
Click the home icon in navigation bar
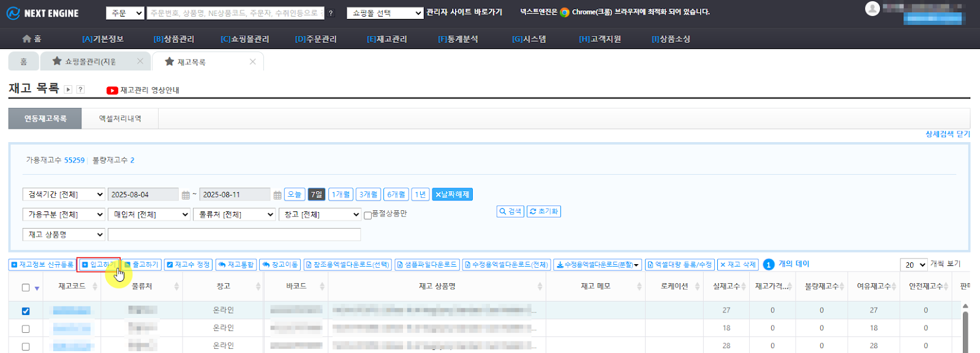click(x=26, y=39)
